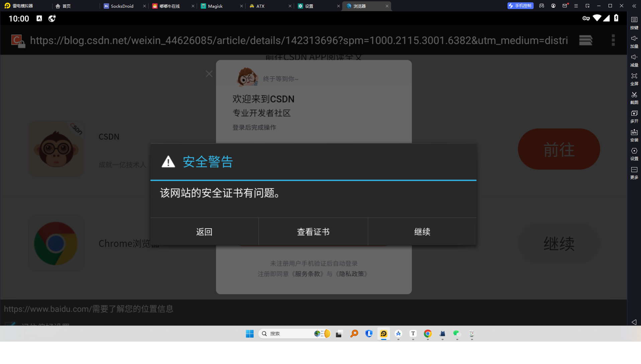Click 继续 in the security warning dialog
Screen dimensions: 641x364
422,232
